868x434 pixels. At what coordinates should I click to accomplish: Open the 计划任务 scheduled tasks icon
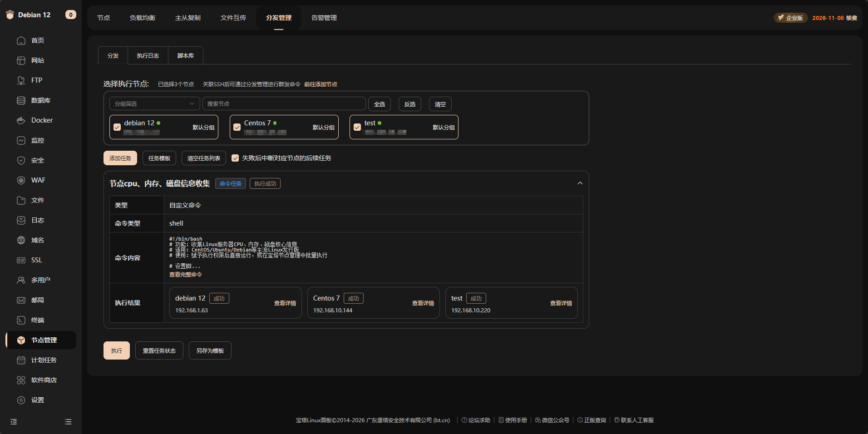pos(21,360)
